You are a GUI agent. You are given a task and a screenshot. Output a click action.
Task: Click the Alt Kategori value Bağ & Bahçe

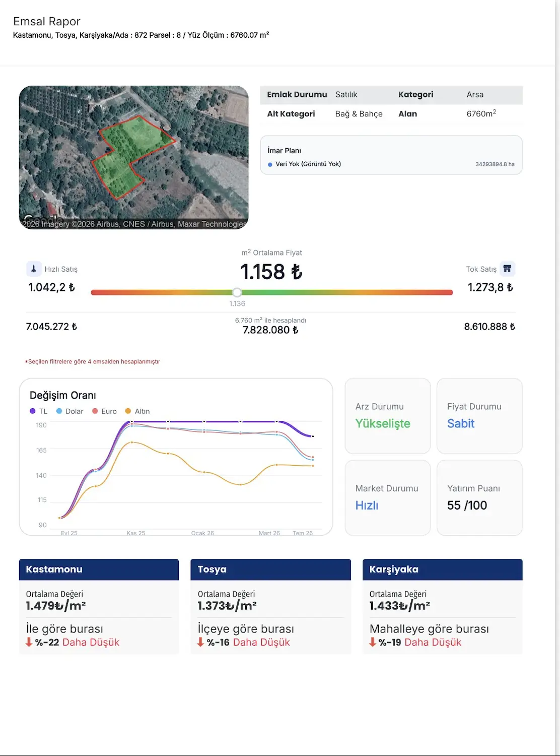[x=359, y=114]
